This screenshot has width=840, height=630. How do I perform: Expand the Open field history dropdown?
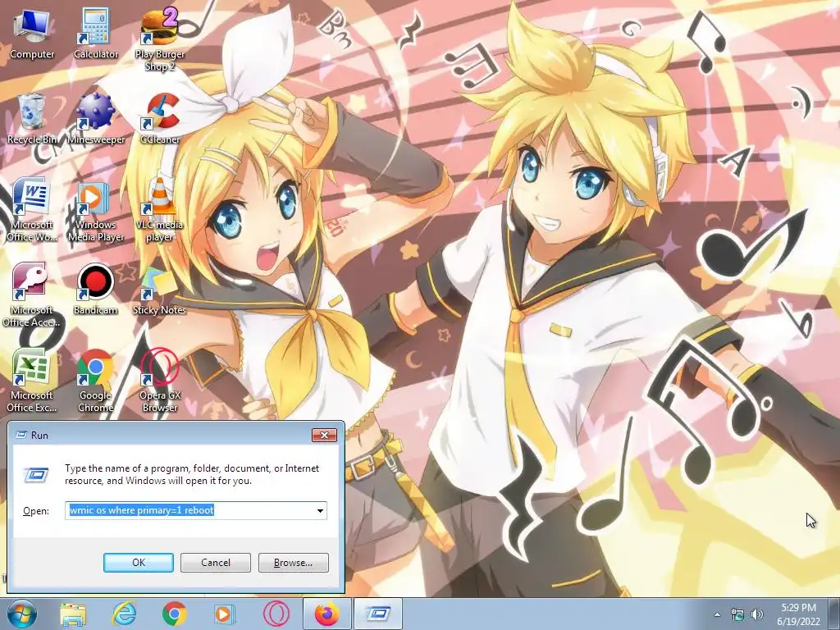click(320, 510)
